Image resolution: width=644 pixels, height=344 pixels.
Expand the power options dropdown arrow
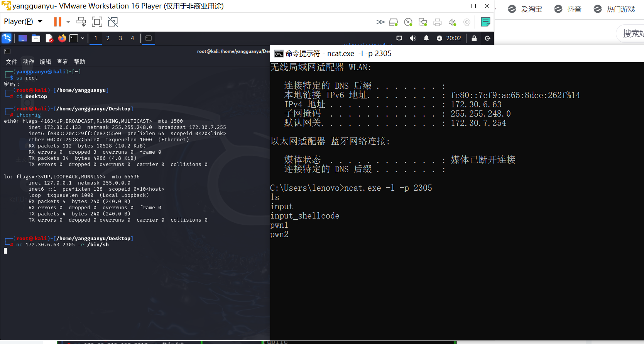(68, 22)
